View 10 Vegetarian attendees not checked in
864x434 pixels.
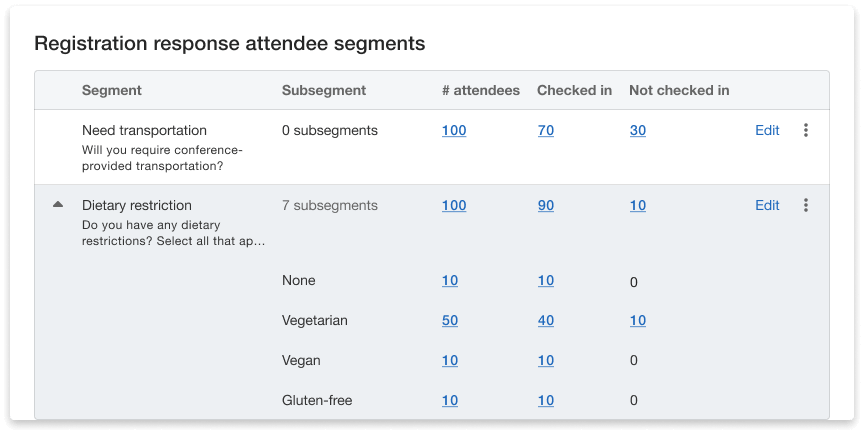[x=638, y=321]
